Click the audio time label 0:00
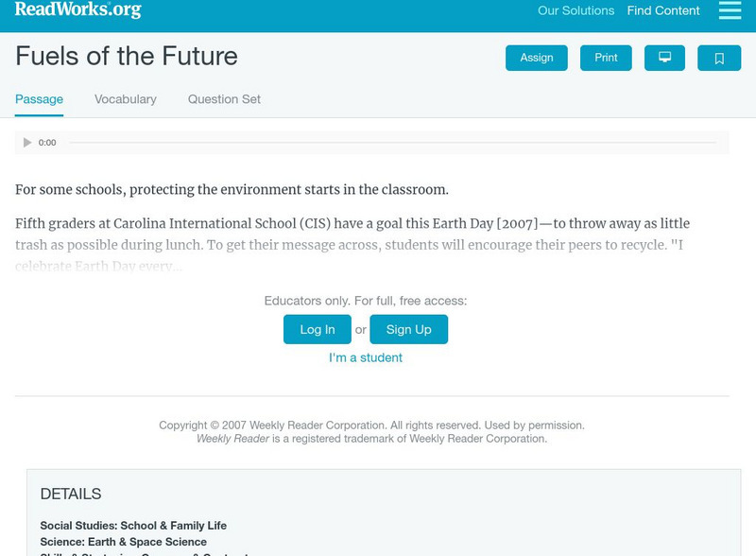This screenshot has height=556, width=756. (47, 143)
